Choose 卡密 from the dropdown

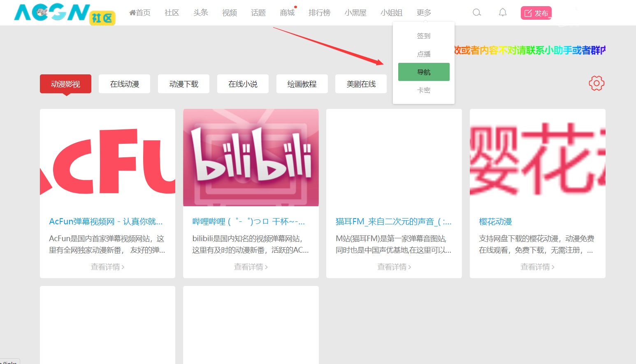coord(424,90)
